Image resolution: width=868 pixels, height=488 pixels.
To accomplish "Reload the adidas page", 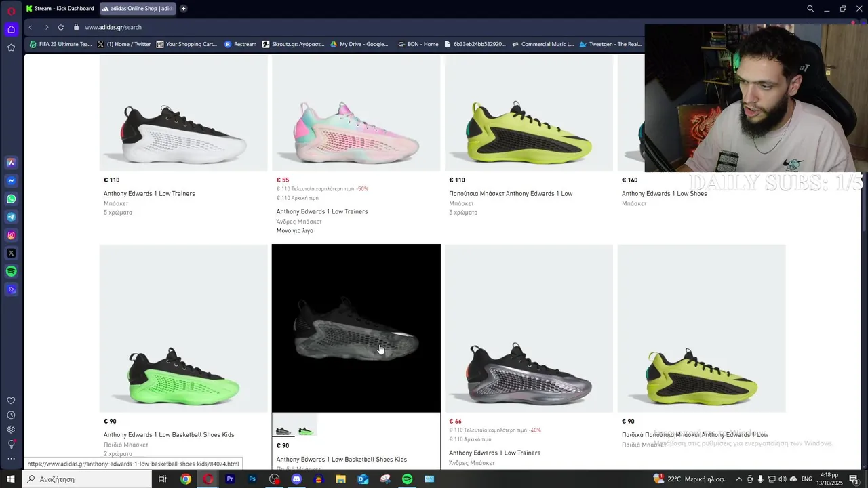I will pyautogui.click(x=61, y=27).
